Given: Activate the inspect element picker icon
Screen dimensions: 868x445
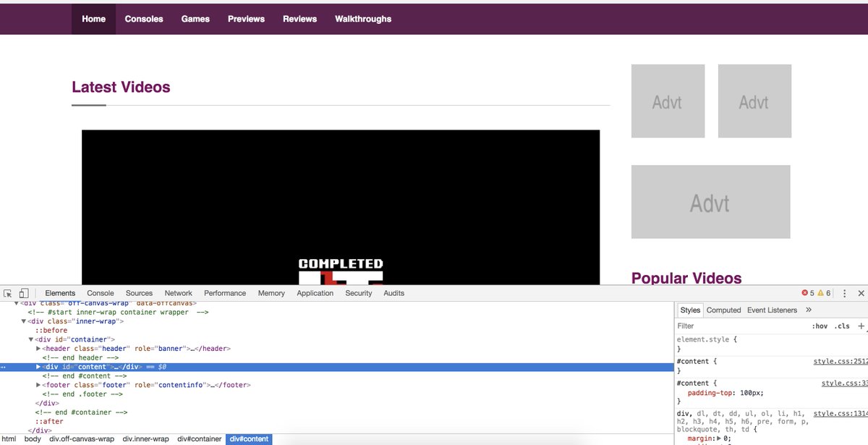Looking at the screenshot, I should pyautogui.click(x=8, y=293).
